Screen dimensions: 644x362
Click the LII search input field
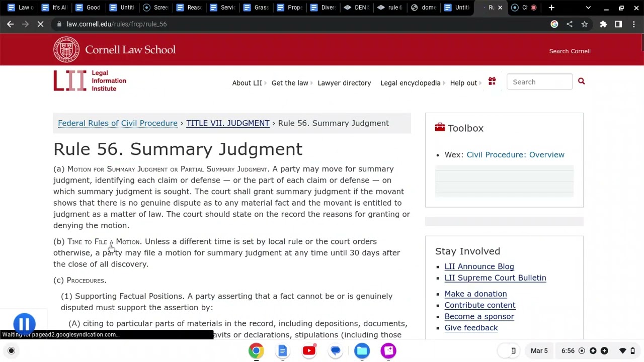(539, 82)
